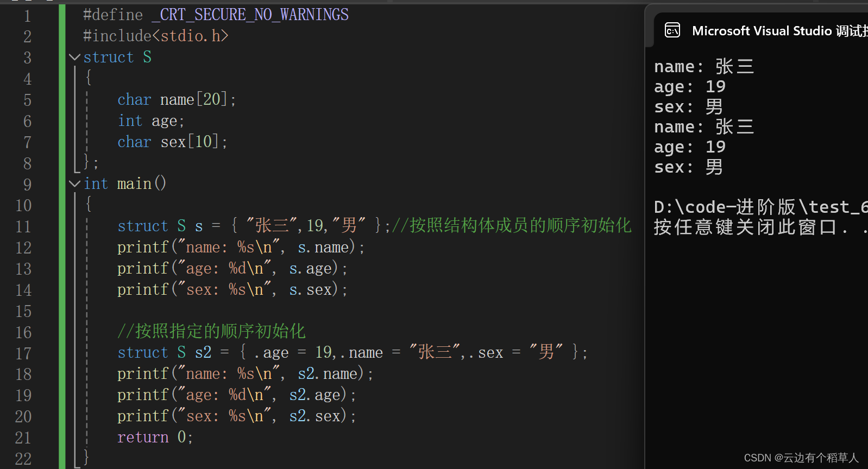
Task: Click the printf line printing s.age
Action: (232, 268)
